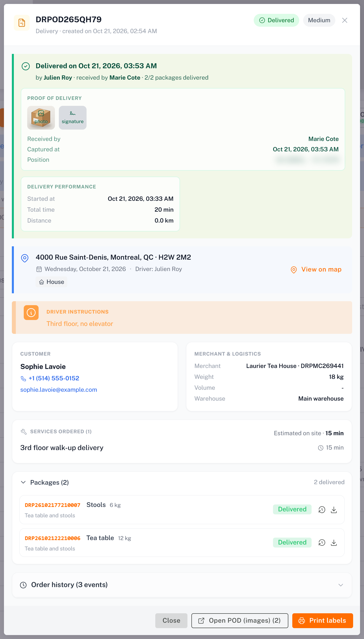364x639 pixels.
Task: Click the order document icon beside DRPOD265QH79
Action: (x=22, y=23)
